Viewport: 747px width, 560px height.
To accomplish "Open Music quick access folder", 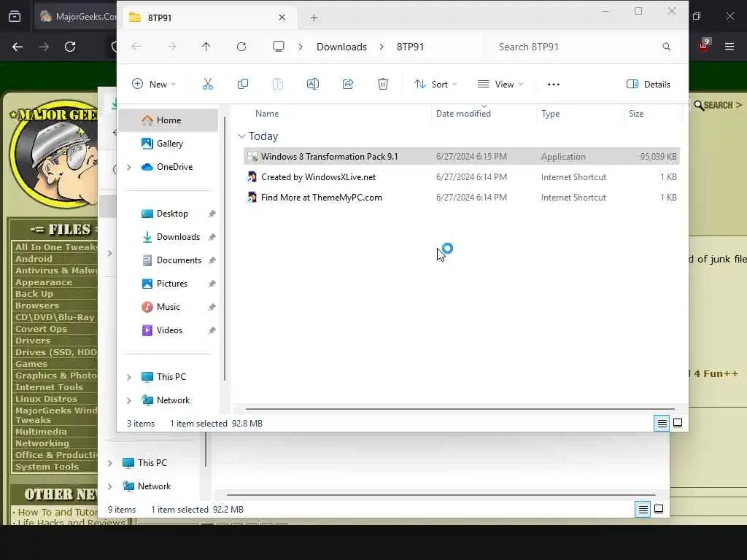I will click(168, 307).
